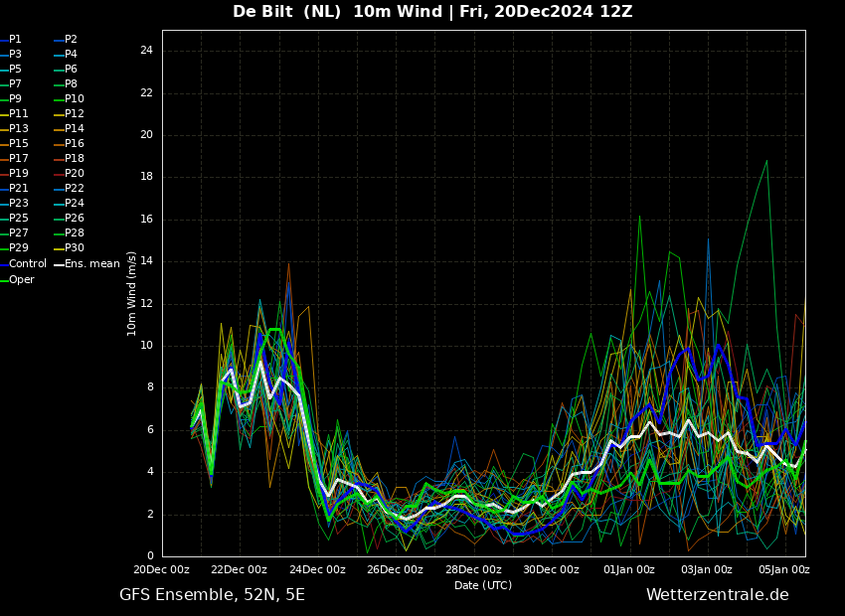Select the P11 legend entry
845x616 pixels.
18,113
